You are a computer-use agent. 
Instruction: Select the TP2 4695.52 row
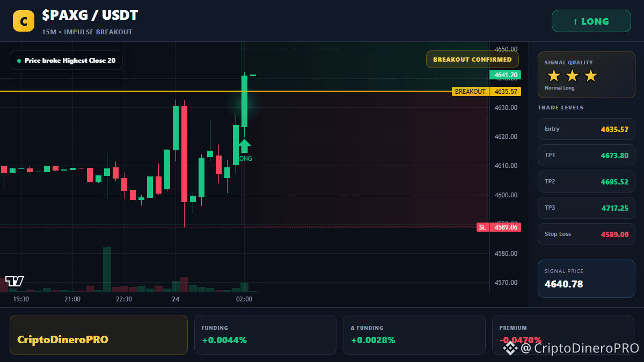click(x=587, y=182)
